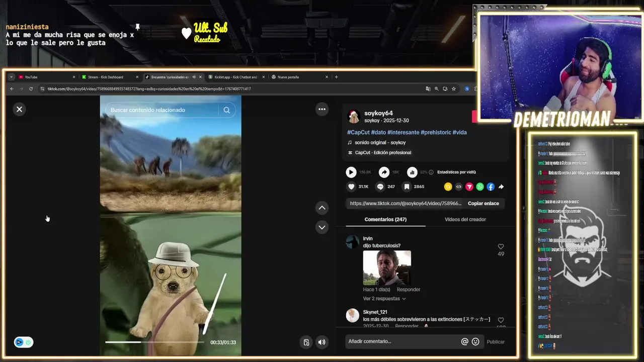
Task: Open the emoji picker icon
Action: pyautogui.click(x=475, y=341)
